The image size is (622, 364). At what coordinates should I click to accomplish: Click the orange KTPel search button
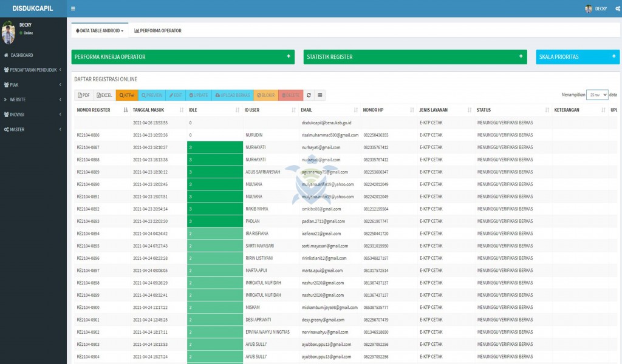click(127, 95)
